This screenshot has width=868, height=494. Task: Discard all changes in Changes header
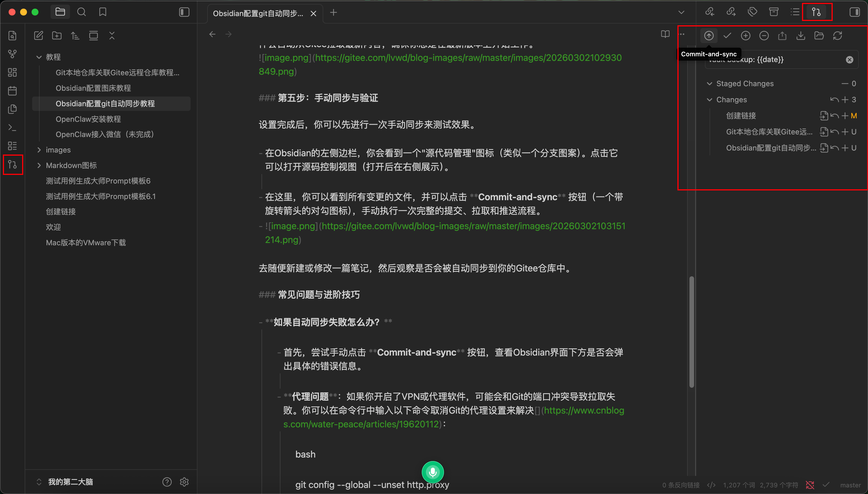click(834, 100)
